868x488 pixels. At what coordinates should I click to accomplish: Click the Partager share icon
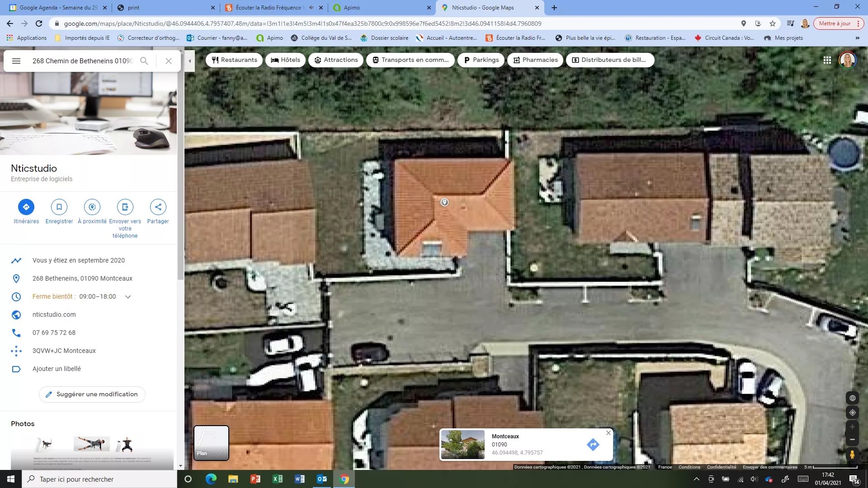point(158,207)
